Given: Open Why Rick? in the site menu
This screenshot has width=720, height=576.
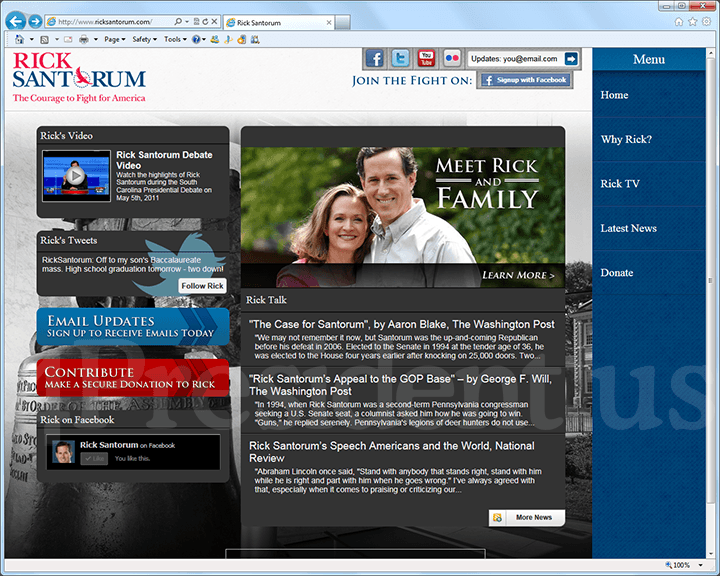Looking at the screenshot, I should pos(649,139).
